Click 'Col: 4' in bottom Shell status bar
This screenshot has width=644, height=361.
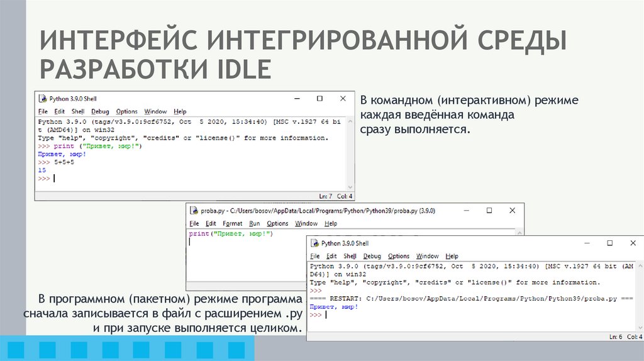(x=635, y=336)
